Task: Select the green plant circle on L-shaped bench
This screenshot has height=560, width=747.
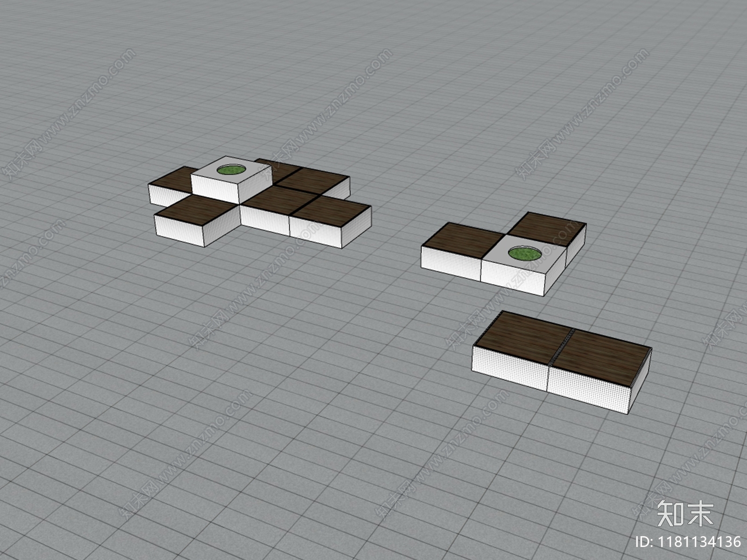Action: [525, 253]
